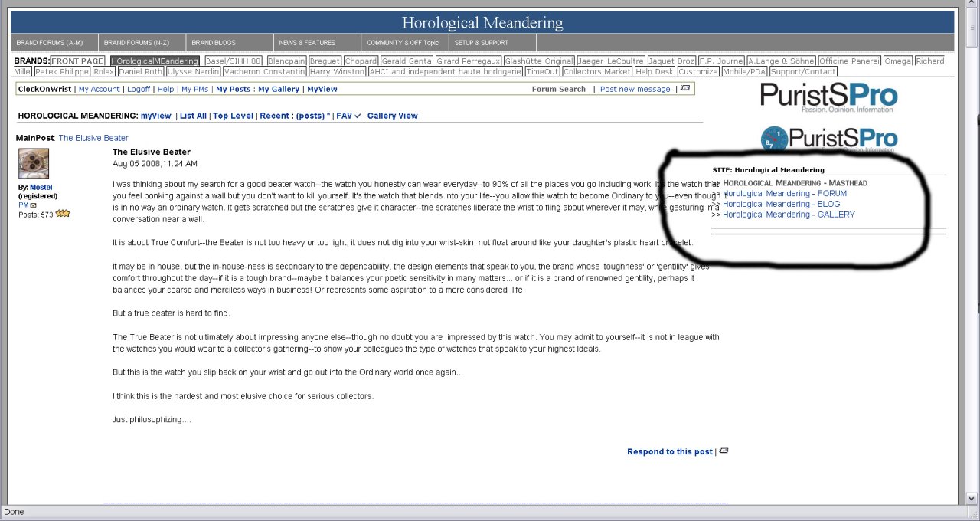
Task: Click Forum Search
Action: (559, 89)
